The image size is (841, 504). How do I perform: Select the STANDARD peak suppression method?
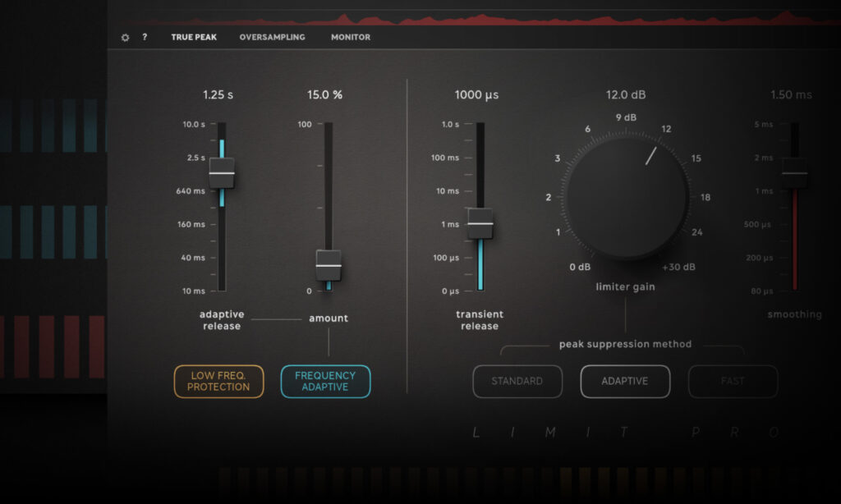pos(517,381)
